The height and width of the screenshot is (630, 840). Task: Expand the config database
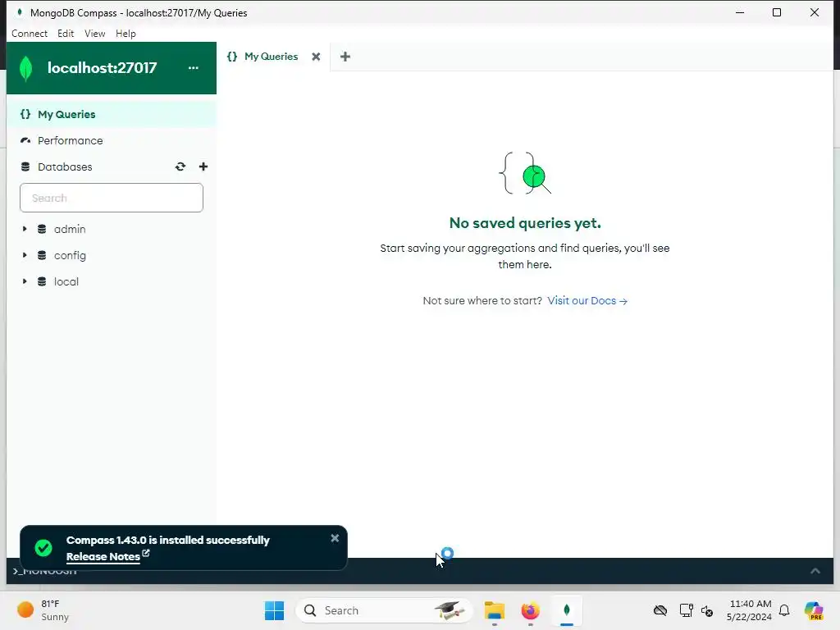pos(25,256)
